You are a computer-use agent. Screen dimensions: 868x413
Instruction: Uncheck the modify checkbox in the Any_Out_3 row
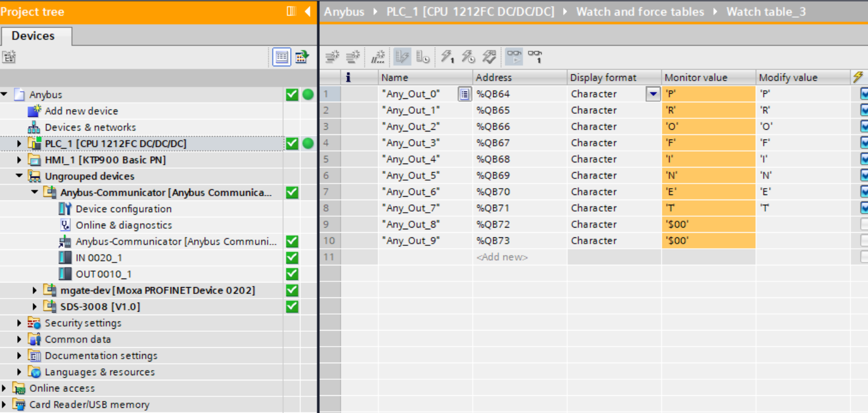pos(864,143)
